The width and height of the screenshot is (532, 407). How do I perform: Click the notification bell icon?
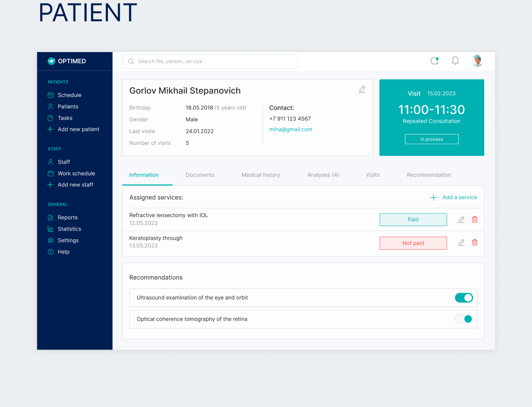455,61
